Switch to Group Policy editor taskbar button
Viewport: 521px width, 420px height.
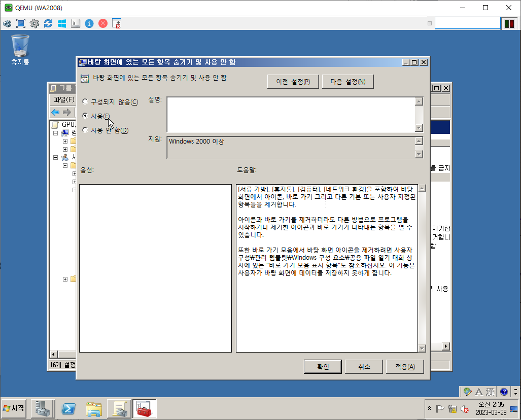click(x=119, y=409)
